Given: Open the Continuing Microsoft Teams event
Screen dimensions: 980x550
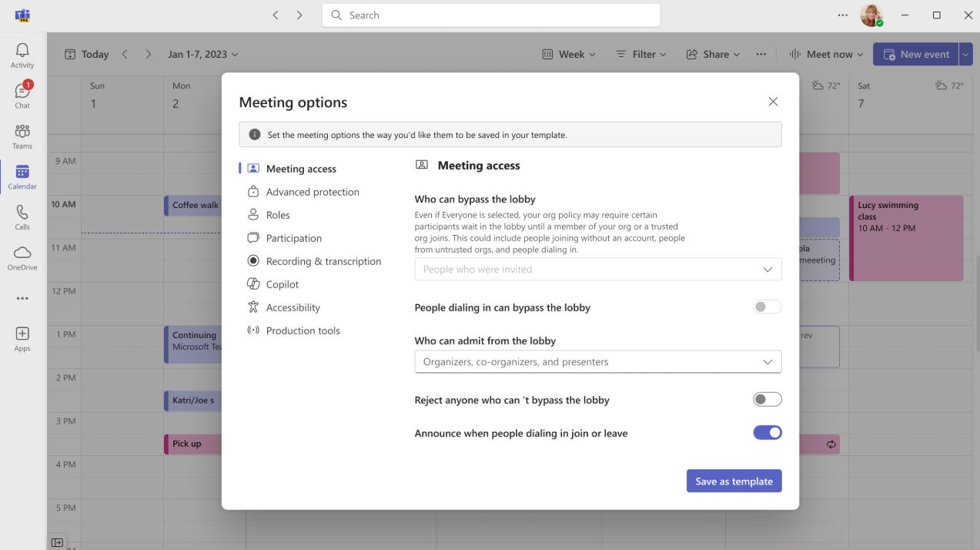Looking at the screenshot, I should tap(193, 344).
